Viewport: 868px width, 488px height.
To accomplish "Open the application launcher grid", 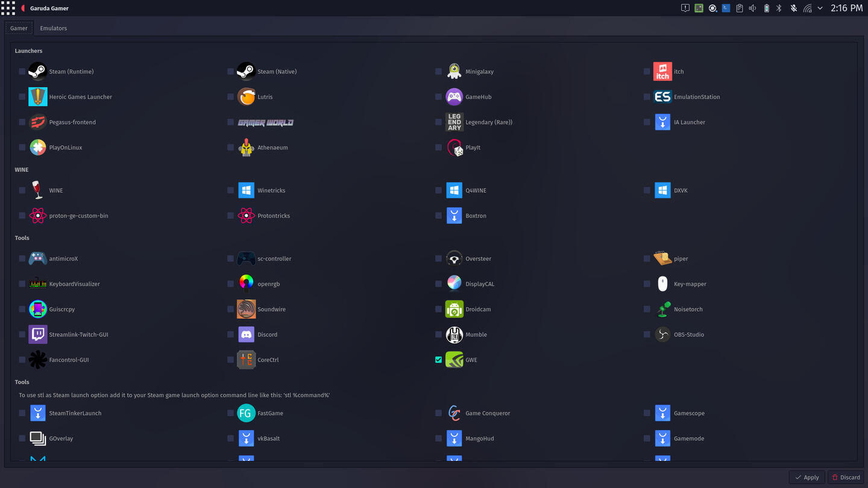I will point(8,8).
